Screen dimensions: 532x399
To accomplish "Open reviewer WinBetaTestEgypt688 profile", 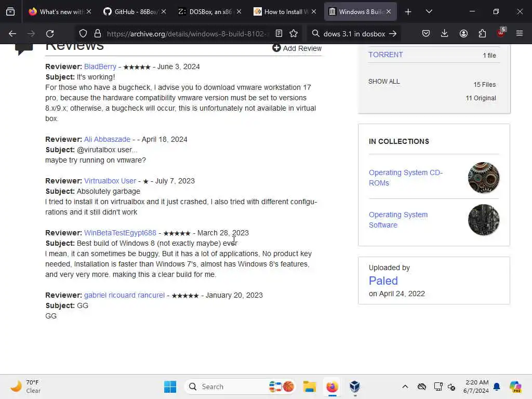I will [120, 233].
